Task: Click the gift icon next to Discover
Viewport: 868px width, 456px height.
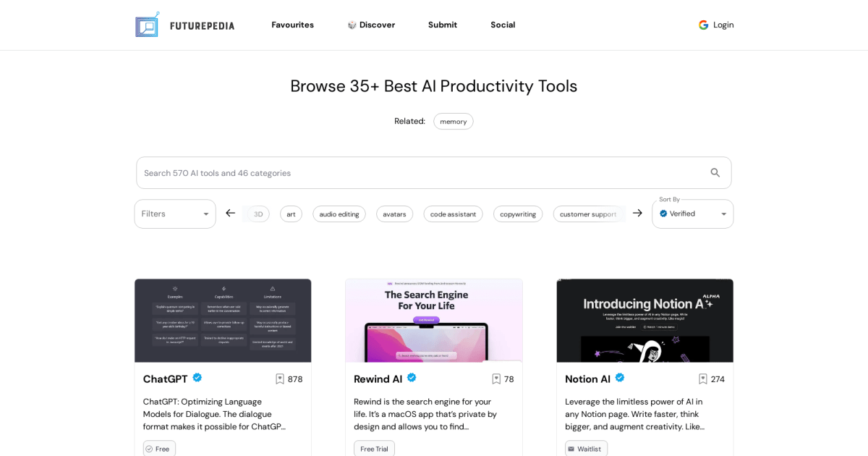Action: [x=352, y=24]
